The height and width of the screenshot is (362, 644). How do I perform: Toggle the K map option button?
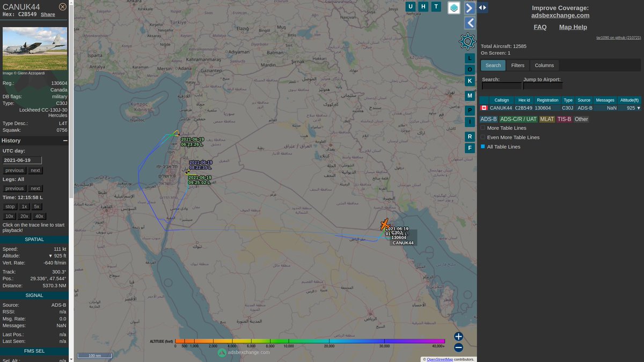tap(470, 81)
